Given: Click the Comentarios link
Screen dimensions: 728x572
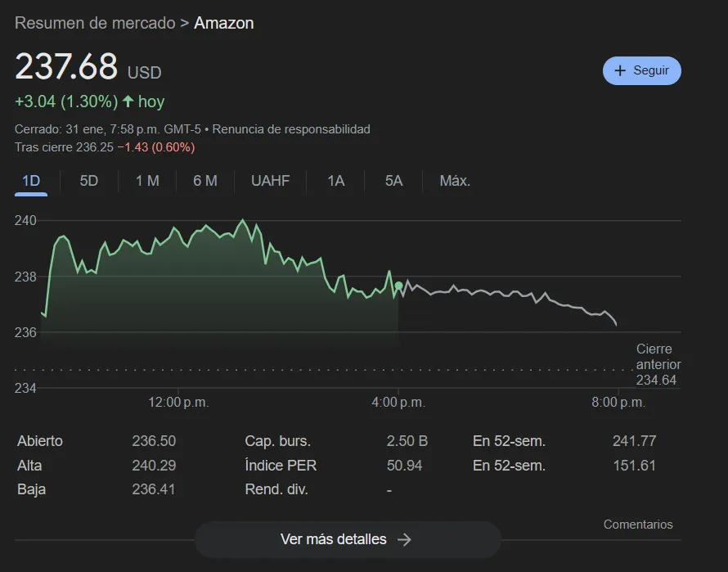Looking at the screenshot, I should [638, 525].
